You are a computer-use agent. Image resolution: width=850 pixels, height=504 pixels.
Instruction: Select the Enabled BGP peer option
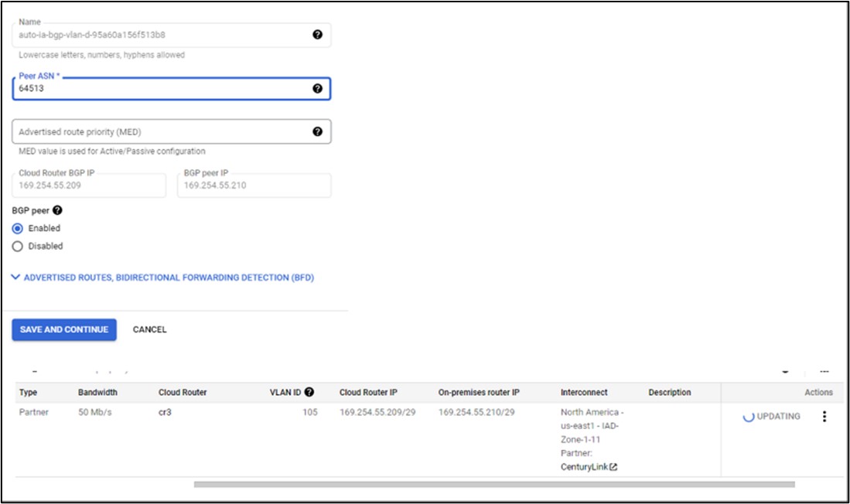pyautogui.click(x=18, y=228)
